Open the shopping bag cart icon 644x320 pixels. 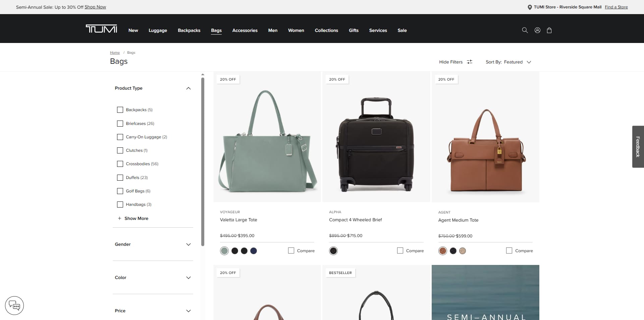549,30
